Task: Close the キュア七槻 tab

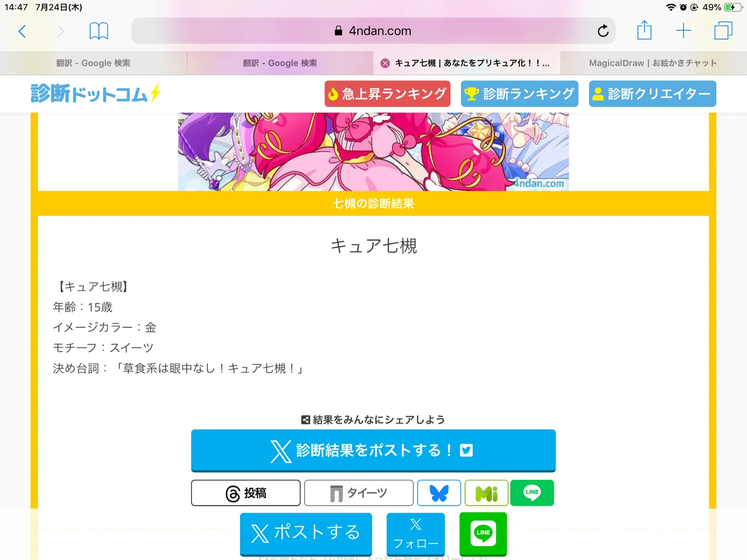Action: (x=385, y=63)
